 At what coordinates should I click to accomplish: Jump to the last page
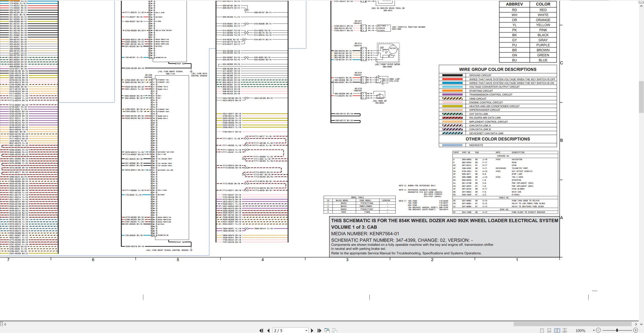click(319, 330)
